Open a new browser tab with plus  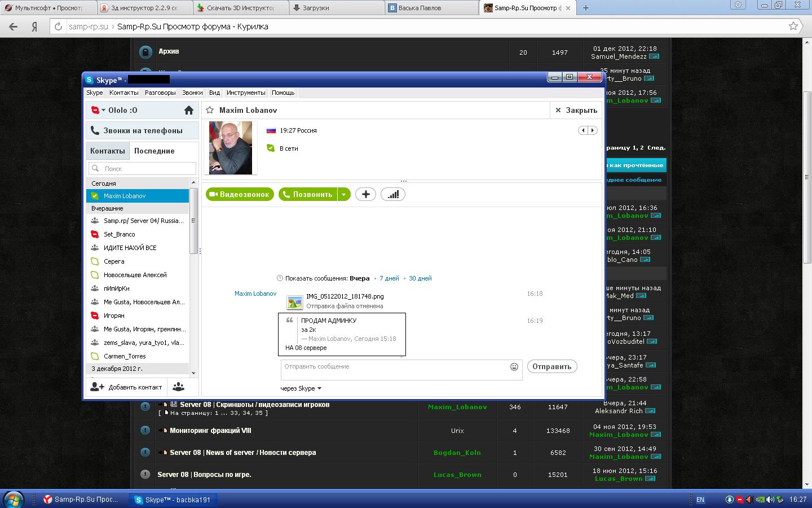(586, 8)
